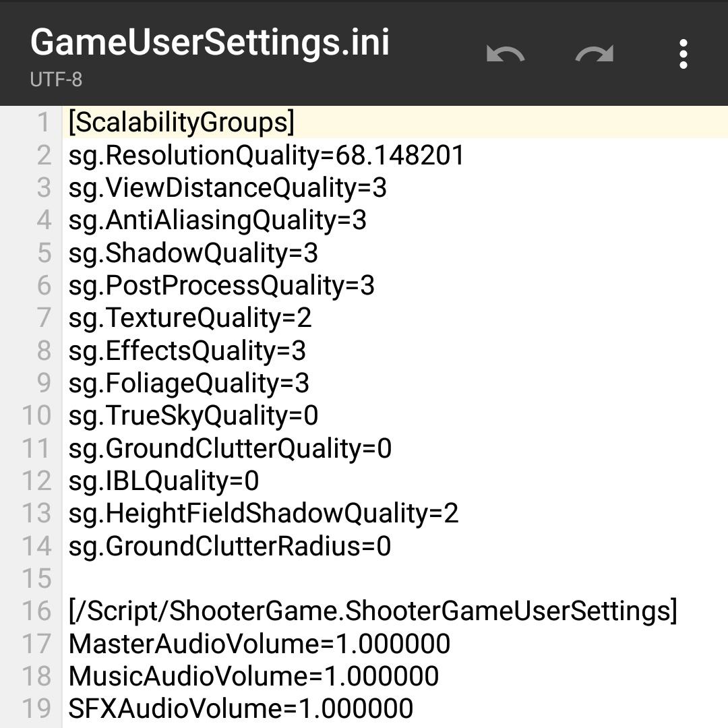Tap line number 1 in gutter
Image resolution: width=728 pixels, height=728 pixels.
tap(43, 123)
